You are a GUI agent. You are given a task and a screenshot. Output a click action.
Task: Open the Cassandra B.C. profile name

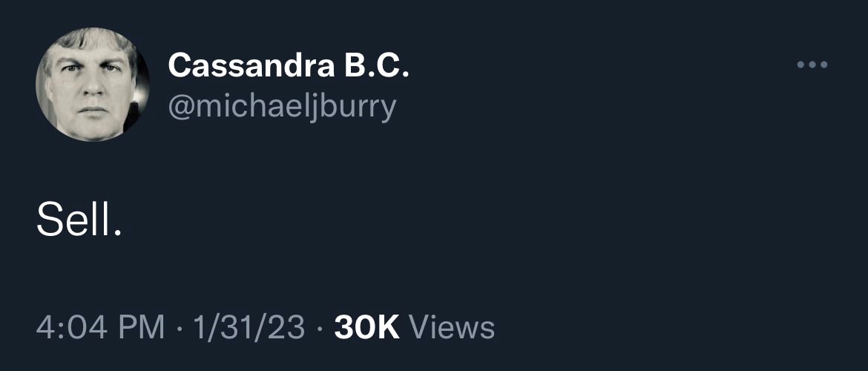(289, 67)
